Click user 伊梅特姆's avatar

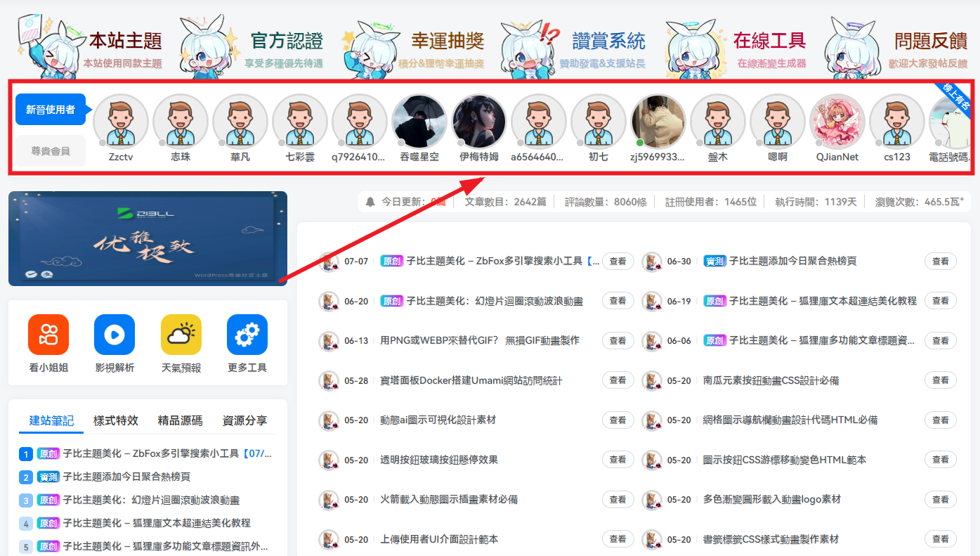pos(478,122)
